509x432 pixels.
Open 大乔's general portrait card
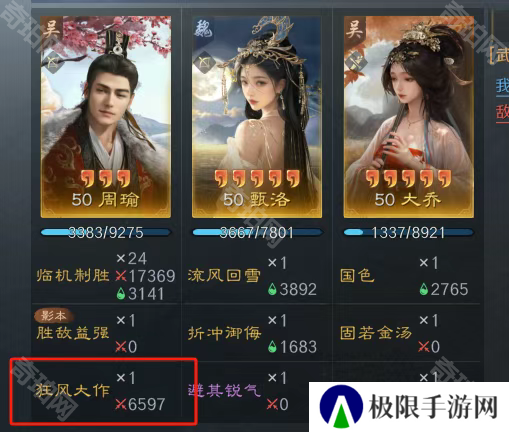click(x=409, y=117)
